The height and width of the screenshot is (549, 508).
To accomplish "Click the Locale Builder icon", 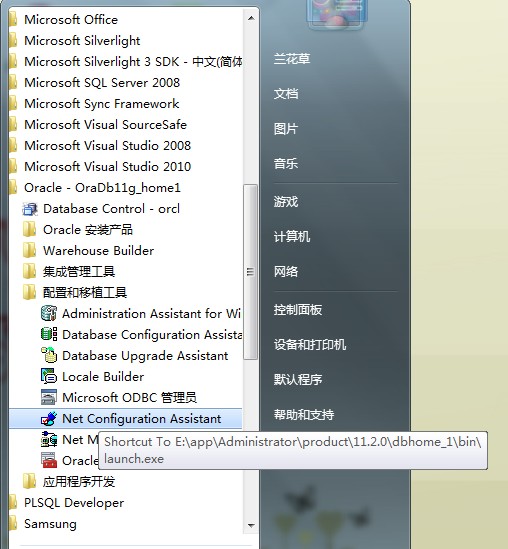I will tap(49, 376).
